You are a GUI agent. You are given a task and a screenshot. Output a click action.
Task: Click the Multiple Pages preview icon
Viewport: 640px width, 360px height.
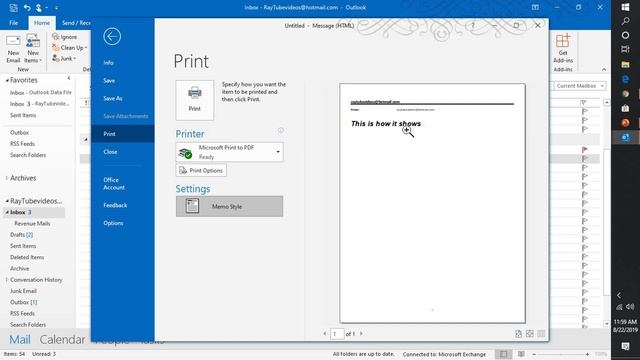(x=541, y=334)
